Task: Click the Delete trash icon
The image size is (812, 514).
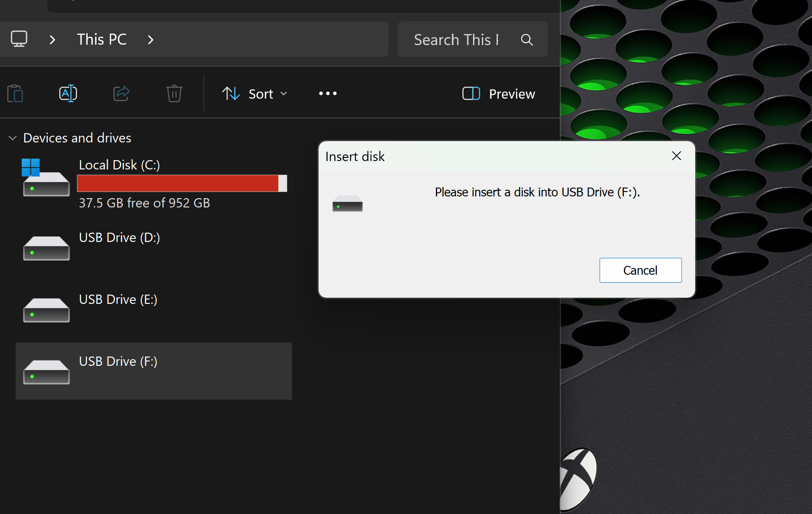Action: 174,93
